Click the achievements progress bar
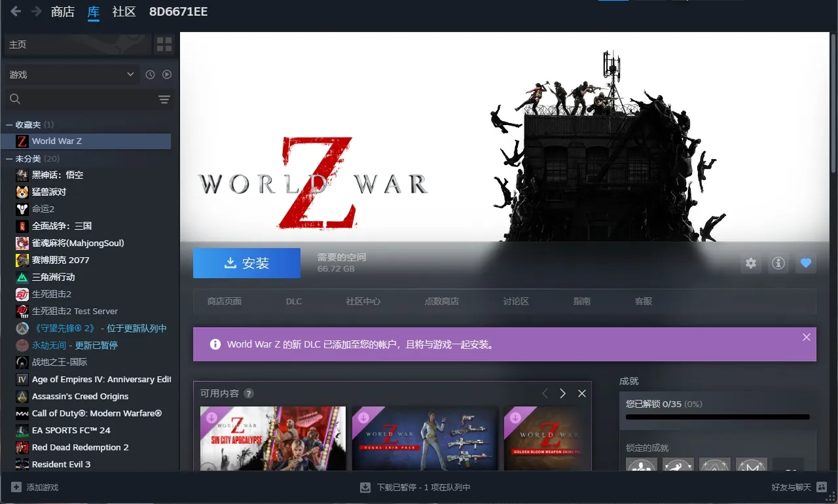838x504 pixels. [718, 417]
